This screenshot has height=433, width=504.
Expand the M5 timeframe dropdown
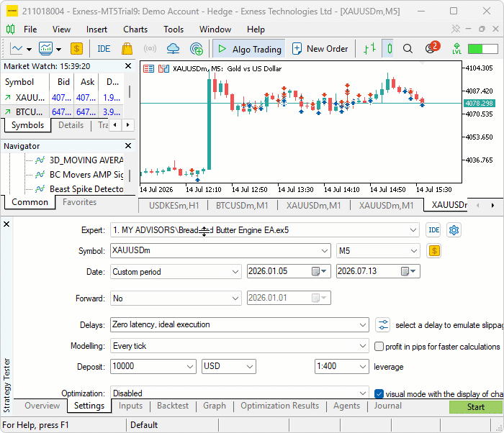[x=414, y=250]
